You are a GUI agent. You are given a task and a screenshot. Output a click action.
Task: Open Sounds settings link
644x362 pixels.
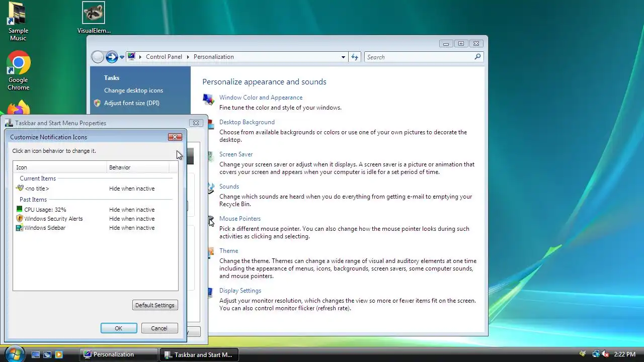[229, 187]
